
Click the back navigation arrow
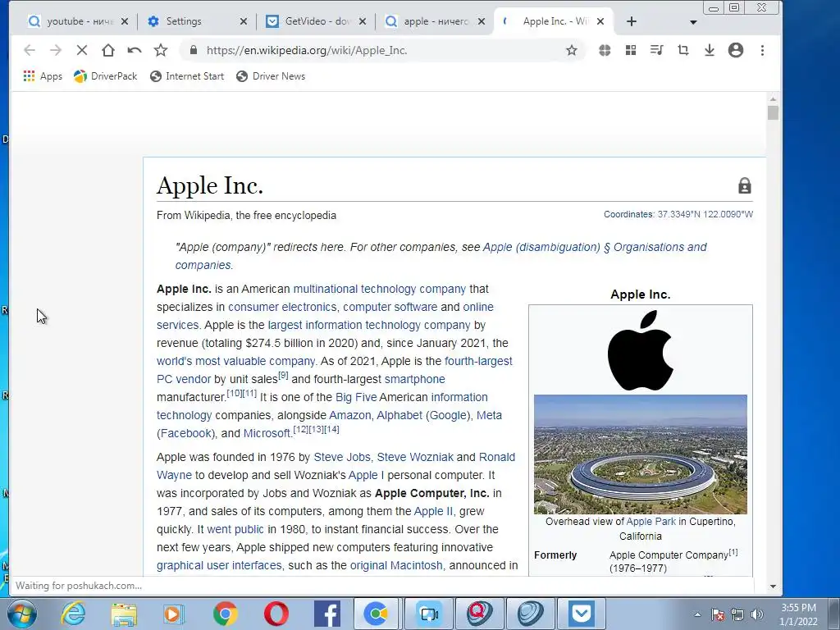(x=30, y=50)
